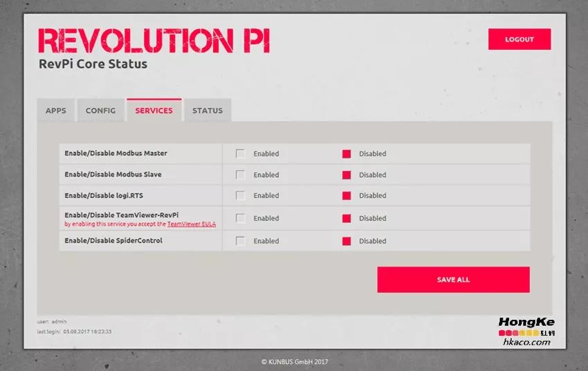Enable the Modbus Master service checkbox

point(240,154)
